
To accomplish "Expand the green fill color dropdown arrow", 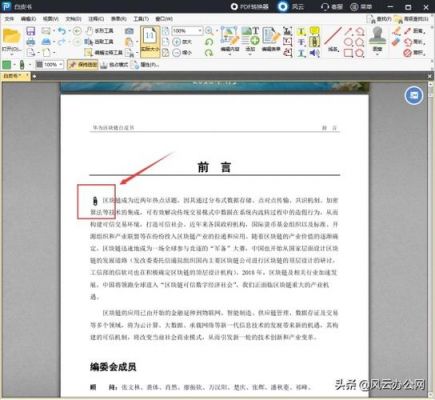I will point(14,65).
